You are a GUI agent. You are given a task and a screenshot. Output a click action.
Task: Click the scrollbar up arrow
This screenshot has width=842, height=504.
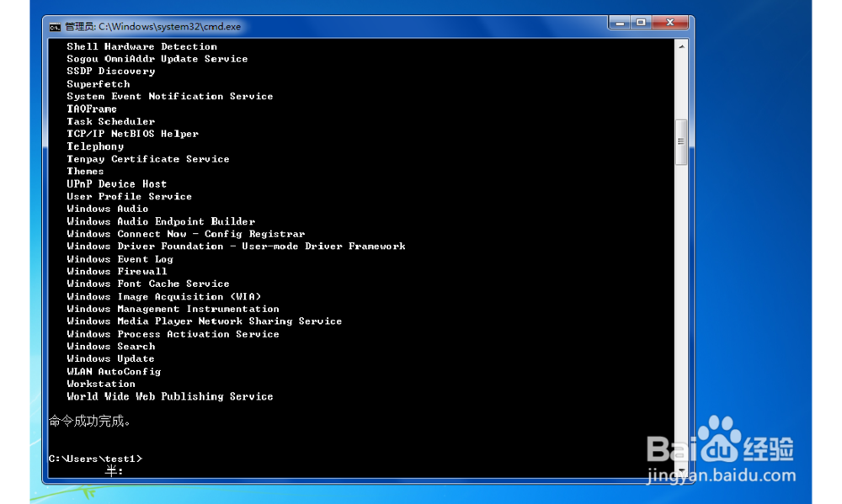[x=681, y=46]
